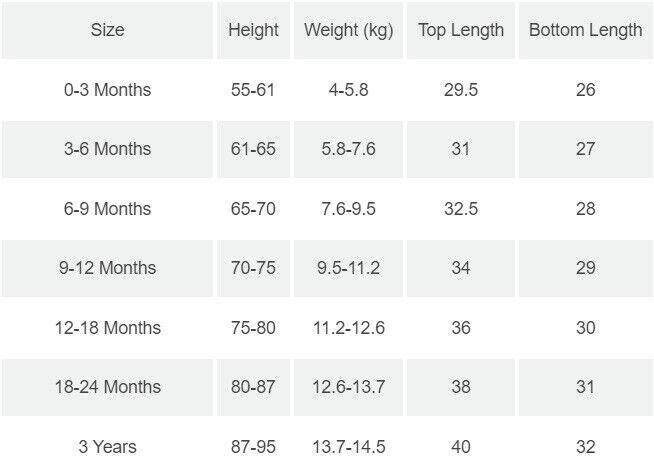Click the 6-9 Months row label
Image resolution: width=654 pixels, height=474 pixels.
[107, 209]
